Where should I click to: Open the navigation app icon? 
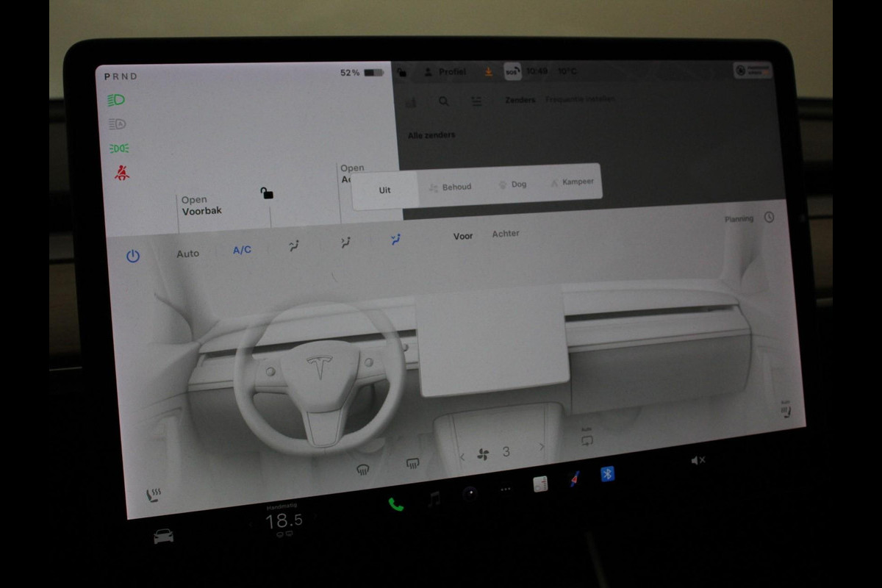[x=574, y=479]
